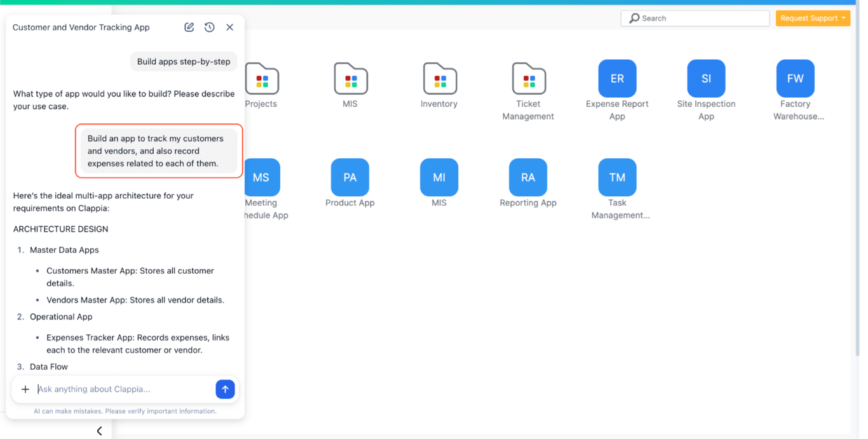This screenshot has width=868, height=439.
Task: Click the Search box at top
Action: (695, 18)
